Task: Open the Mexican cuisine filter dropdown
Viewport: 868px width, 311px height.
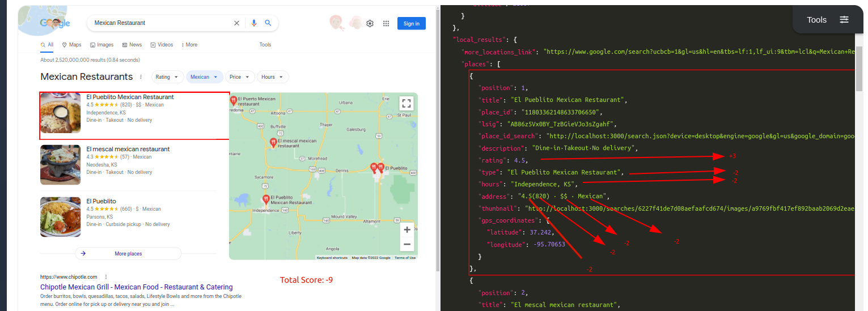Action: point(204,77)
